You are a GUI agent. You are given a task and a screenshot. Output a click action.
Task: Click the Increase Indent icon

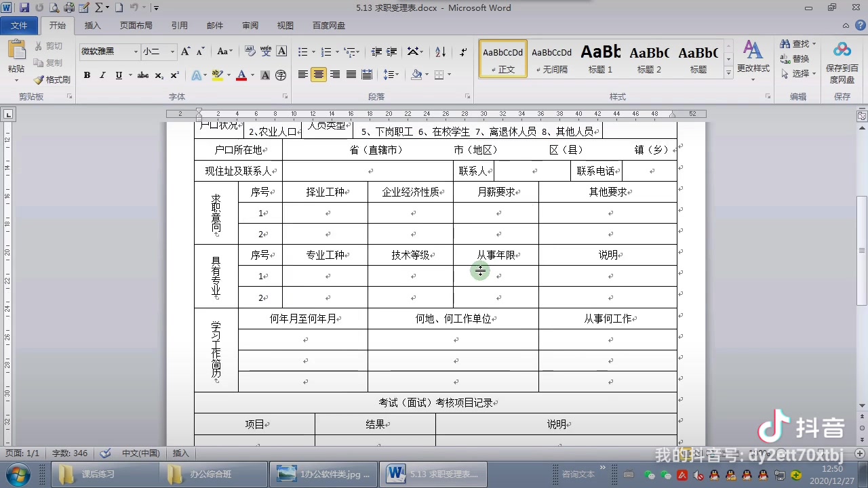pyautogui.click(x=393, y=52)
